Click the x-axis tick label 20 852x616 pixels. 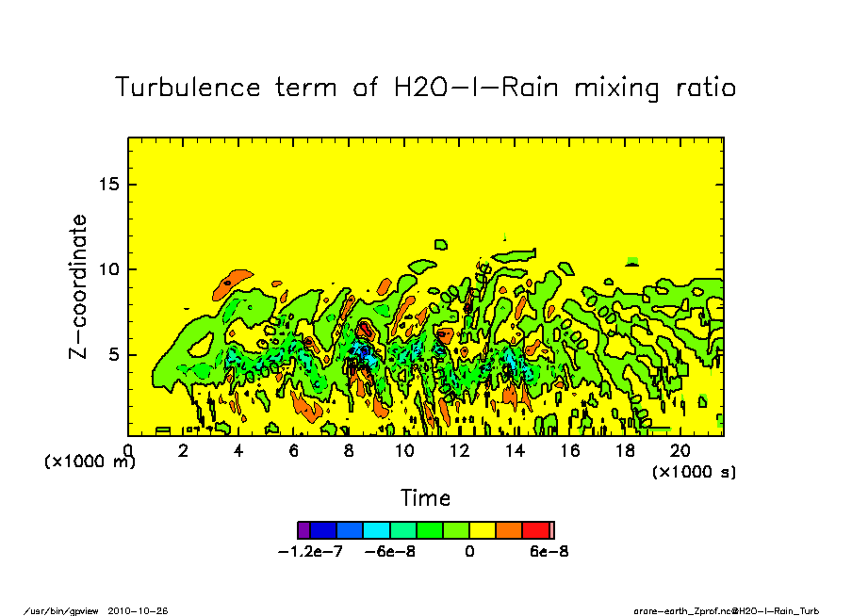coord(680,450)
